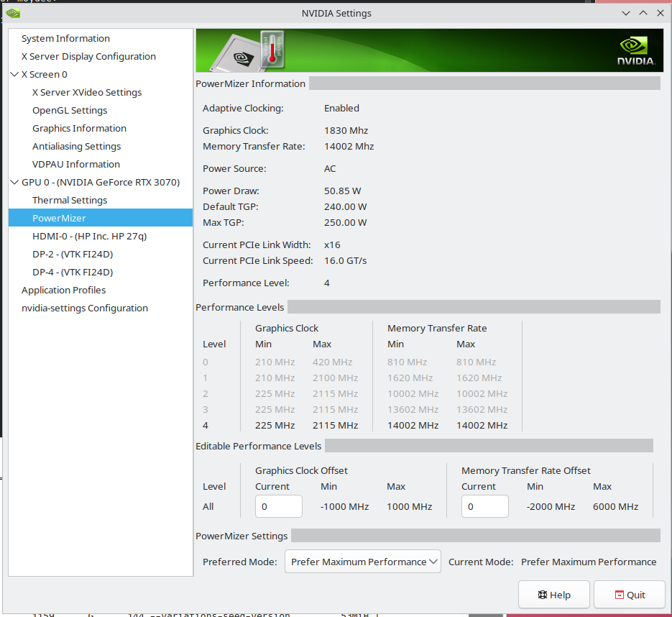672x617 pixels.
Task: Open System Information page
Action: click(65, 38)
